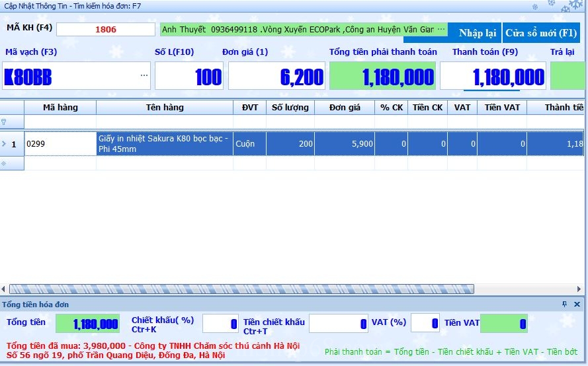588x366 pixels.
Task: Click the MÃ KH customer code field
Action: 105,30
